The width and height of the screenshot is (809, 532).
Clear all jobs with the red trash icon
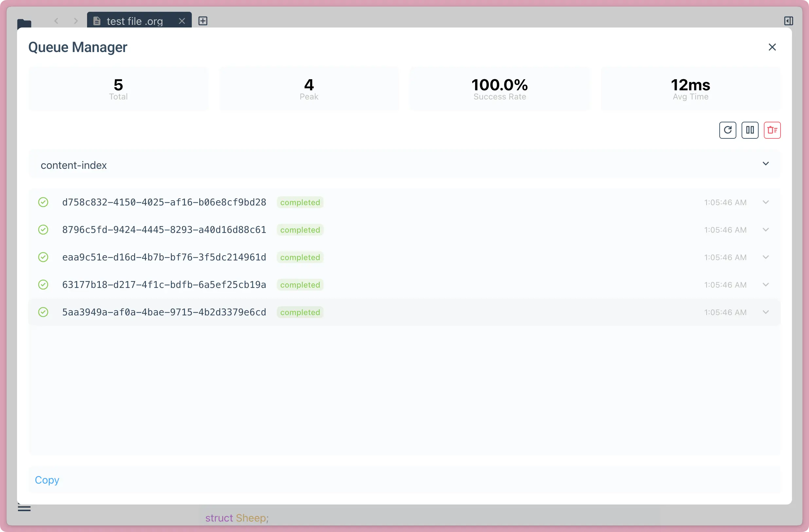[x=772, y=130]
